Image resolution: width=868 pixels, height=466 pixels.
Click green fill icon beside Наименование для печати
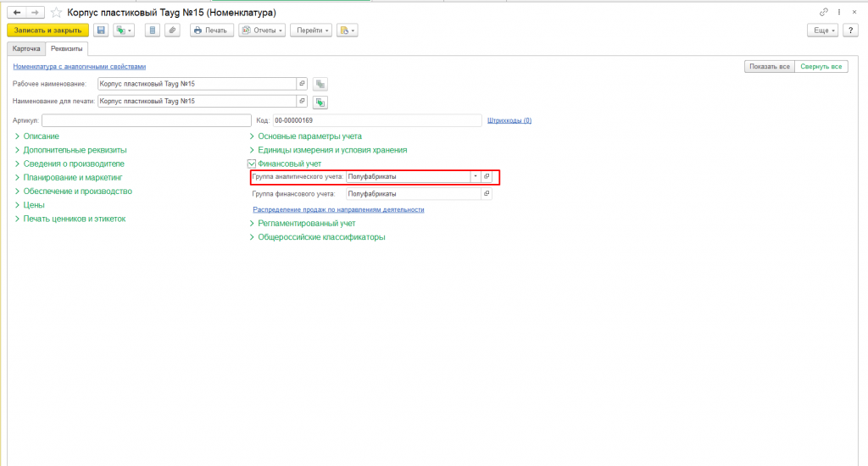(320, 102)
